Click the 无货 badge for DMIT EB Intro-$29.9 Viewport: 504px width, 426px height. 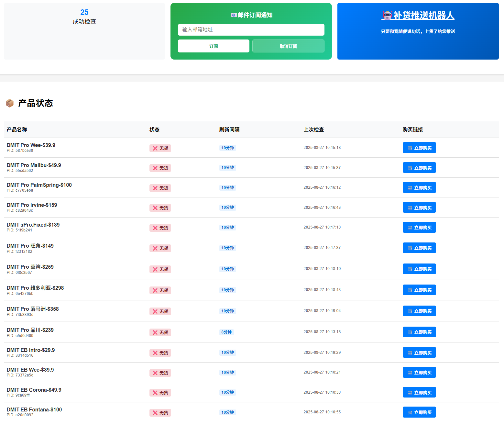[x=160, y=353]
